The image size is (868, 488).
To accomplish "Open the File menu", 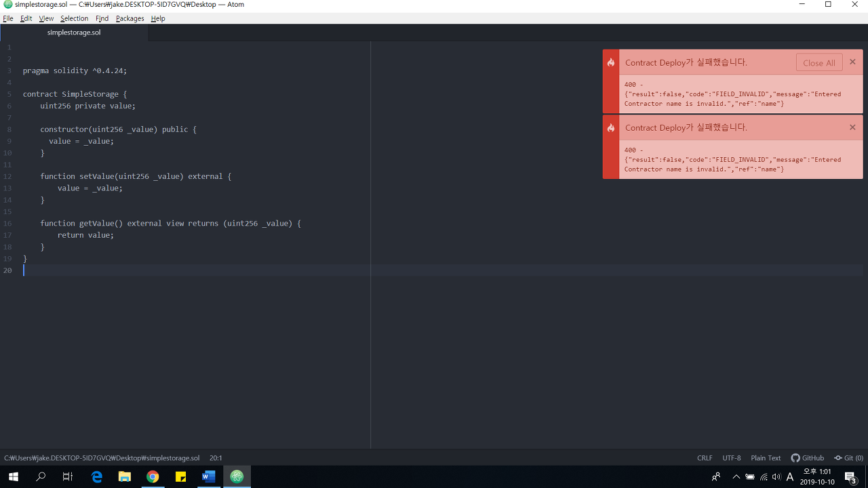I will (x=8, y=18).
